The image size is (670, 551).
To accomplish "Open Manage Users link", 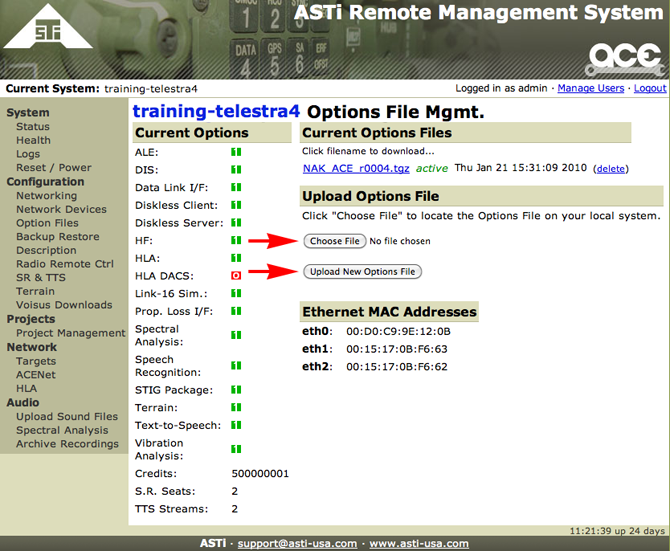I will pyautogui.click(x=591, y=88).
